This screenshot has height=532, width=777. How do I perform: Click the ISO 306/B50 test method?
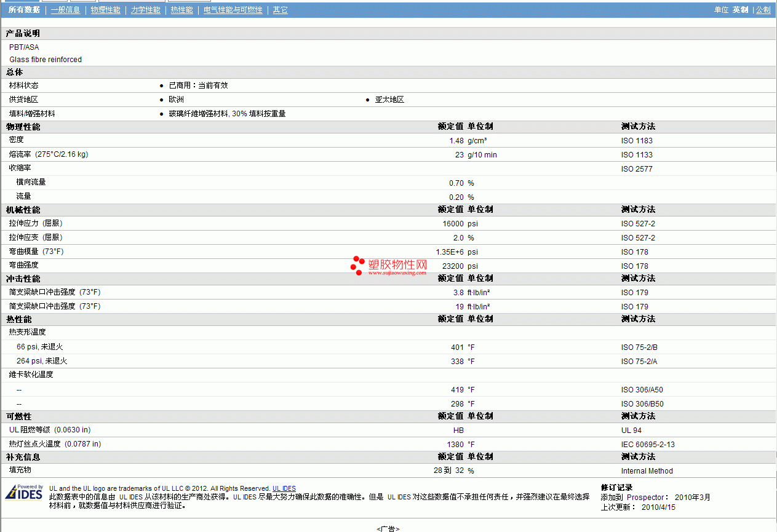tap(642, 403)
